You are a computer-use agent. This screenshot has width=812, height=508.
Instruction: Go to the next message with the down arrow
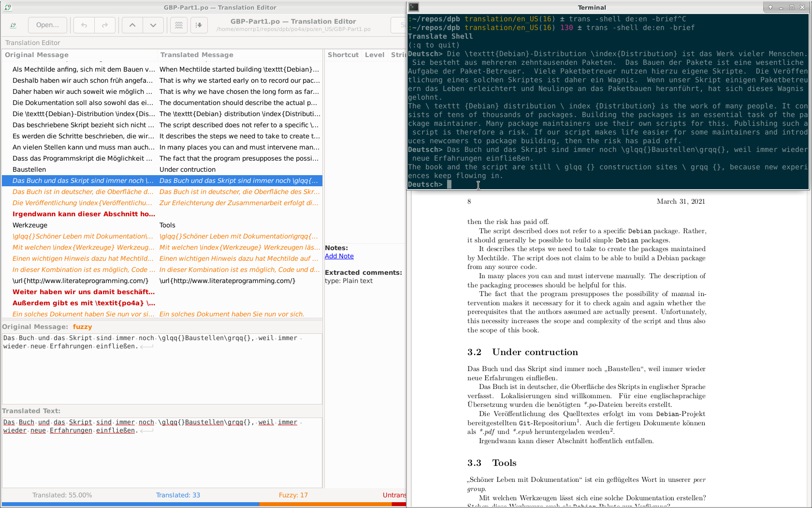coord(153,25)
